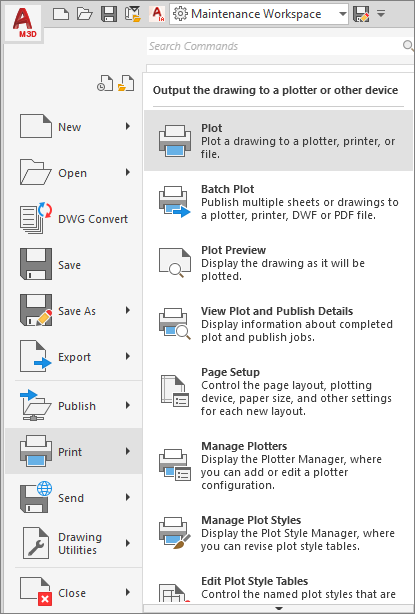The height and width of the screenshot is (614, 415).
Task: Click the down arrow to show more print options
Action: (x=278, y=608)
